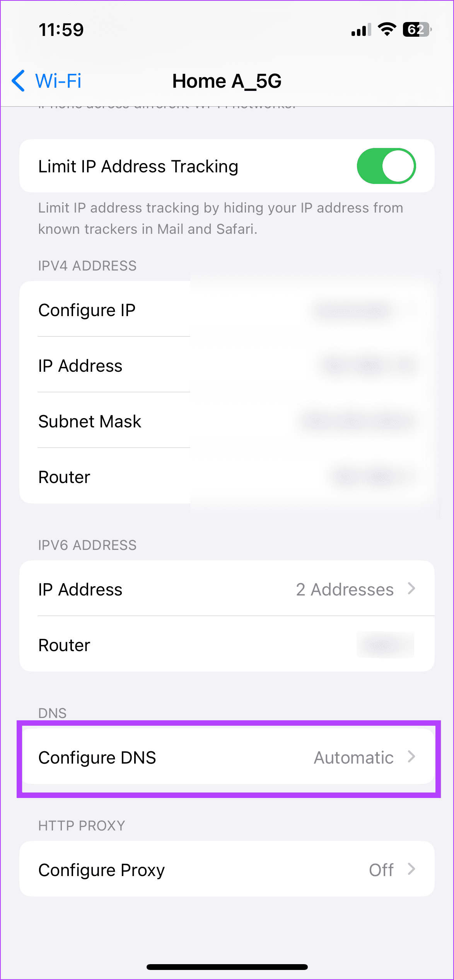Tap the chevron next to Configure Proxy
This screenshot has height=980, width=454.
coord(411,869)
